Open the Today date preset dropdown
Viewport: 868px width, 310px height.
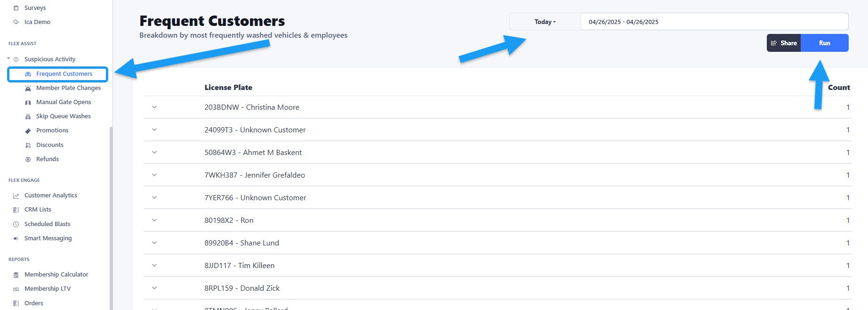[545, 22]
